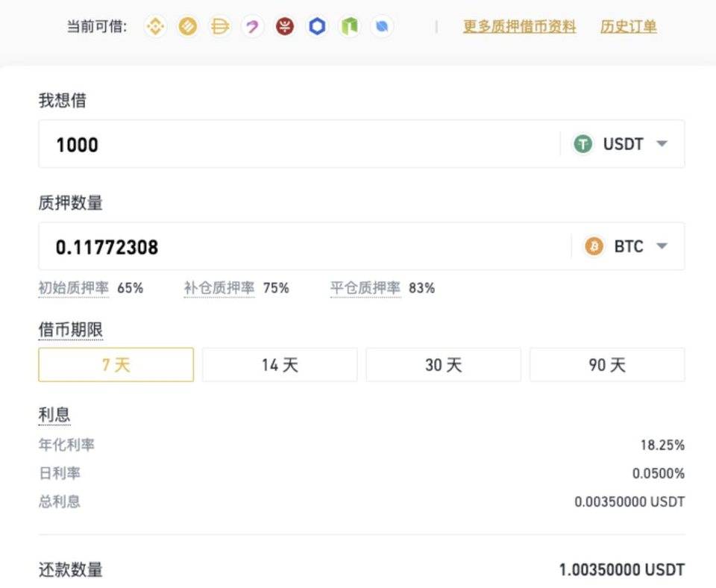Choose the 14天 borrowing period
The height and width of the screenshot is (588, 716).
279,365
